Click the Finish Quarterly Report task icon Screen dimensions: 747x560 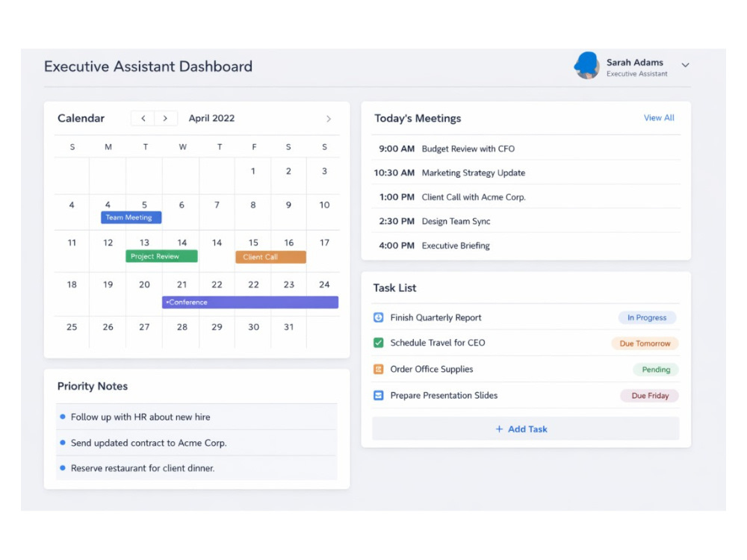(x=378, y=317)
